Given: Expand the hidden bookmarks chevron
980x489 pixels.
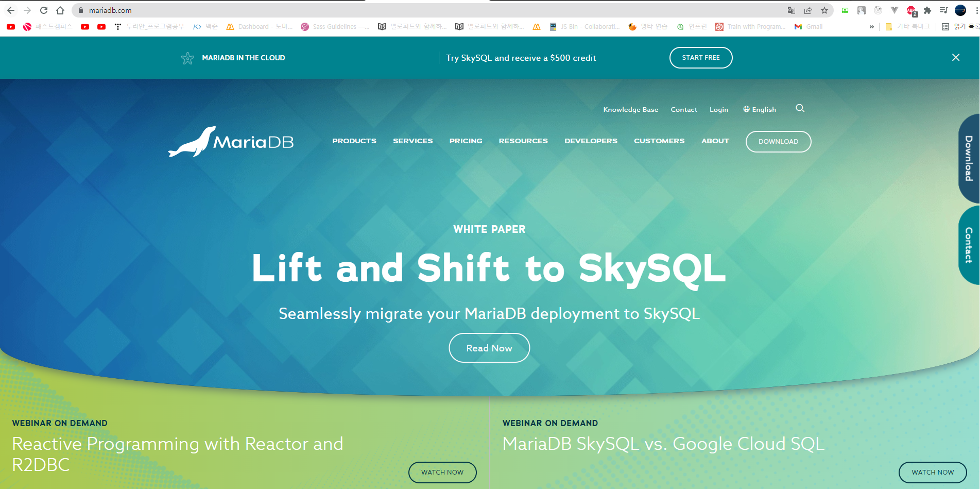Looking at the screenshot, I should (x=872, y=27).
